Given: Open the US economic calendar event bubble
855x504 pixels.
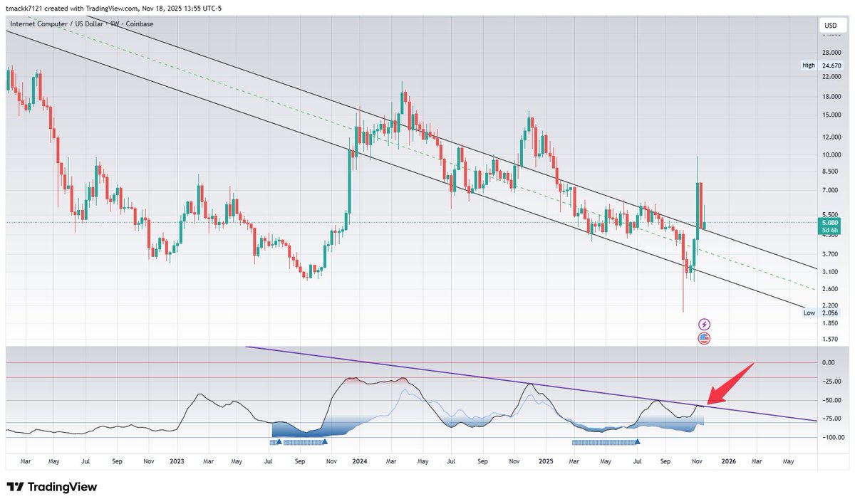Looking at the screenshot, I should click(704, 339).
